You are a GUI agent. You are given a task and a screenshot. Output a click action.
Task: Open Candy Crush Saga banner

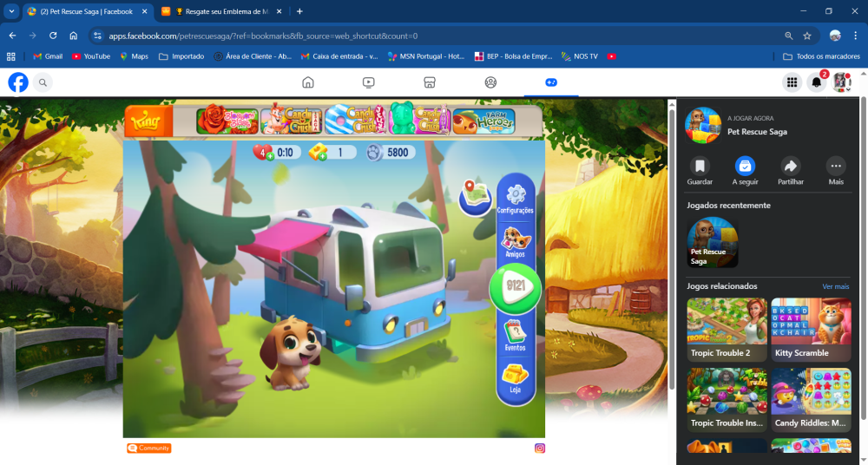[291, 120]
